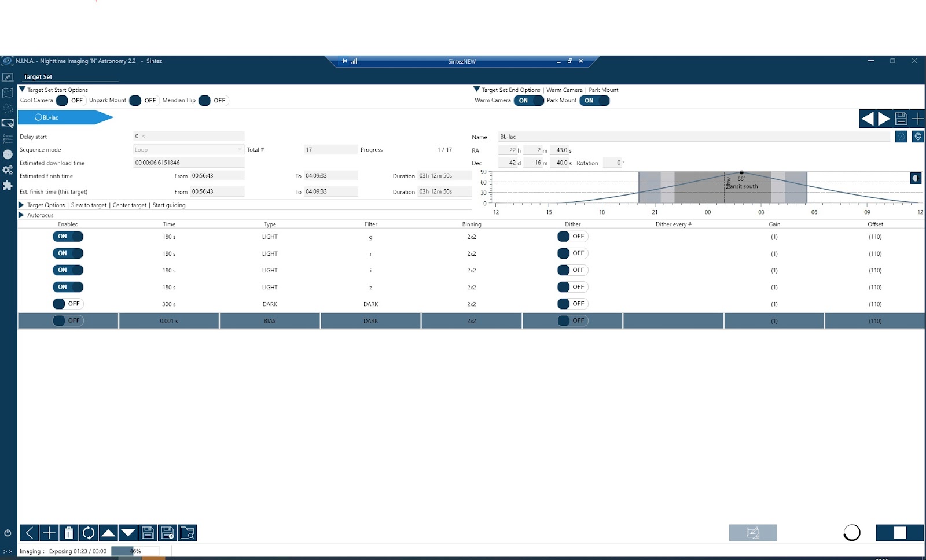Click the 2x2 binning cell in the BIAS row
The width and height of the screenshot is (926, 560).
click(x=472, y=321)
